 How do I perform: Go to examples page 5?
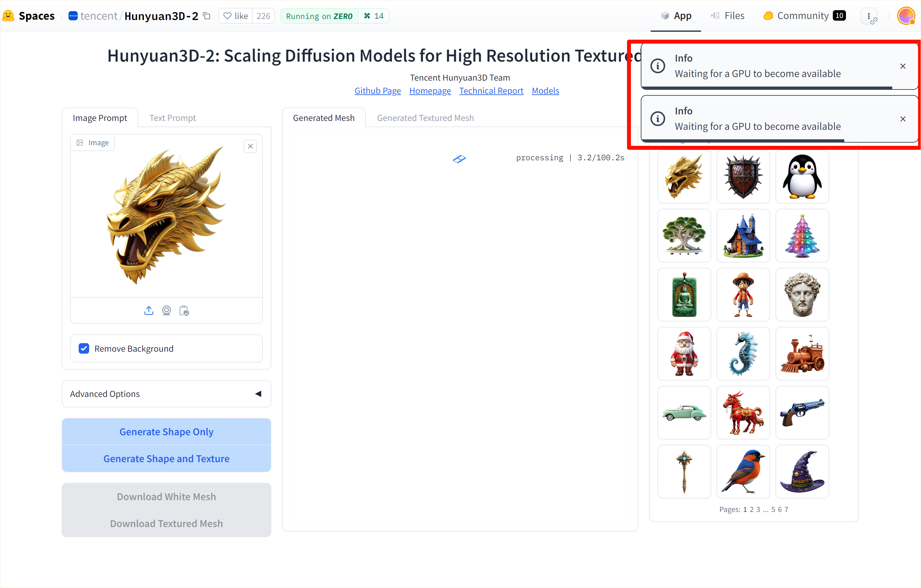773,510
